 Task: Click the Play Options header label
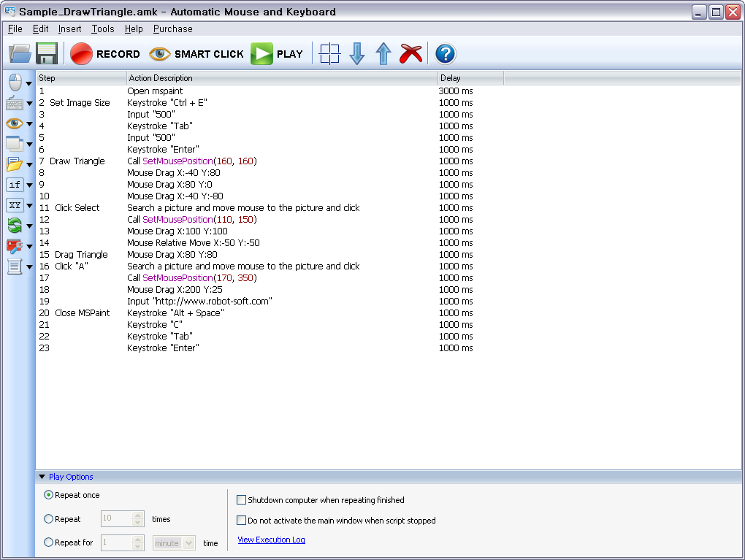(x=71, y=477)
